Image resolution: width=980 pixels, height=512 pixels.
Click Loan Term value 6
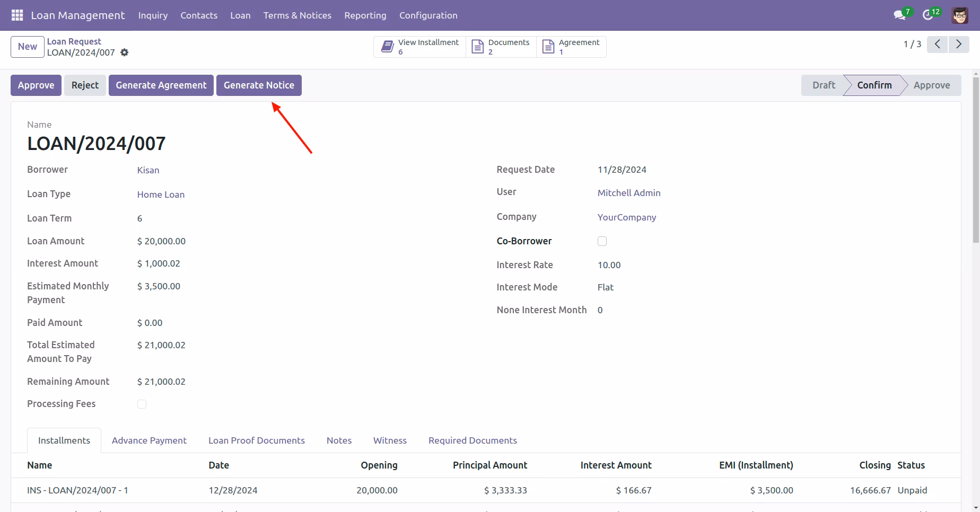point(139,218)
